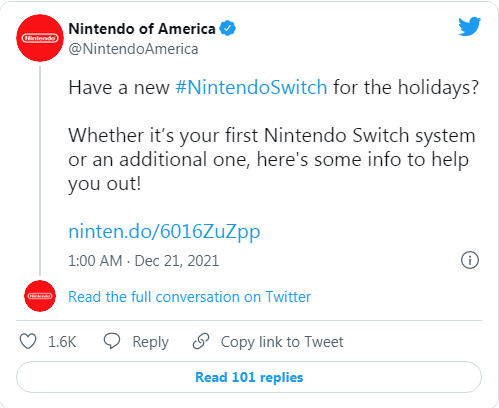Click the Read 101 replies button

(x=249, y=377)
